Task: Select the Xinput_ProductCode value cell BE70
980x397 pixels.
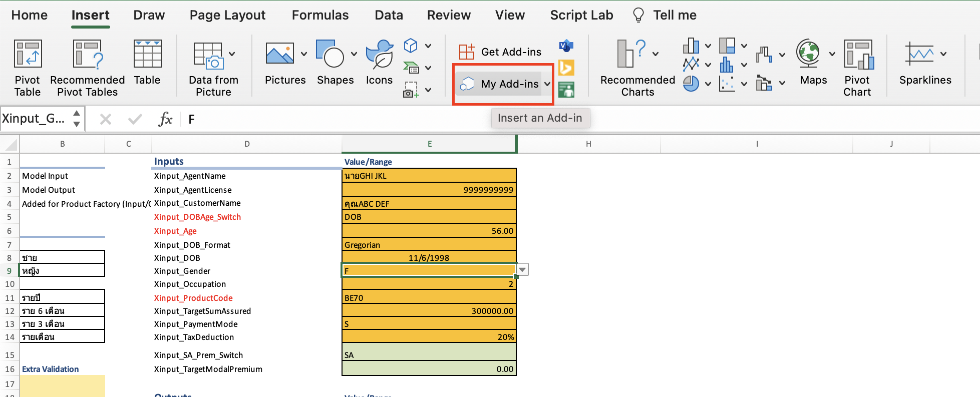Action: click(x=429, y=298)
